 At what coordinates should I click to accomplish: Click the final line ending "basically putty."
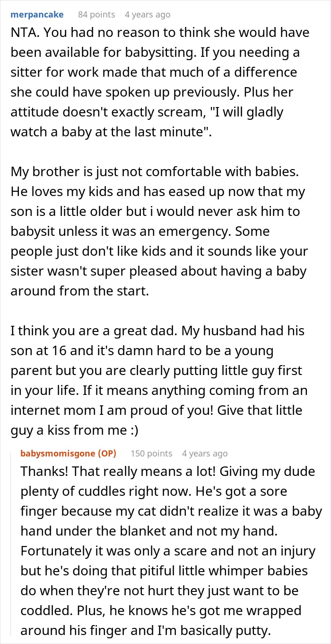coord(165,631)
